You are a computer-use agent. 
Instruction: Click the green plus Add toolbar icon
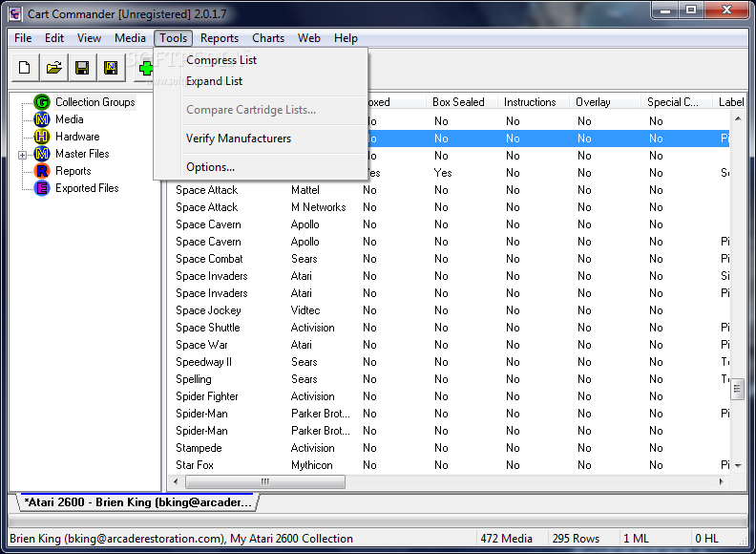pyautogui.click(x=145, y=68)
